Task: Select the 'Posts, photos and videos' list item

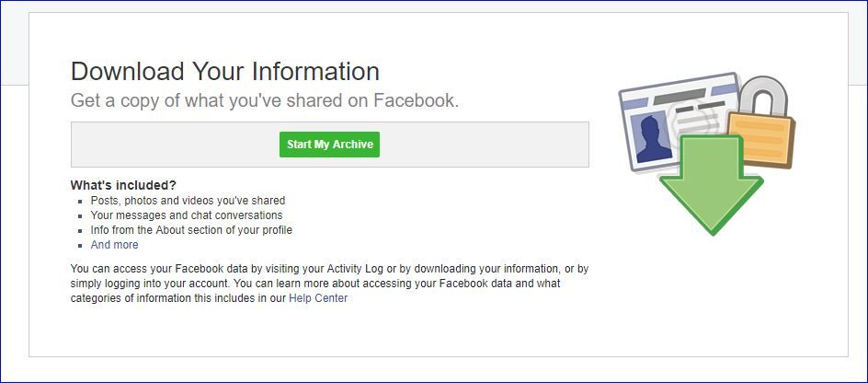Action: click(x=188, y=201)
